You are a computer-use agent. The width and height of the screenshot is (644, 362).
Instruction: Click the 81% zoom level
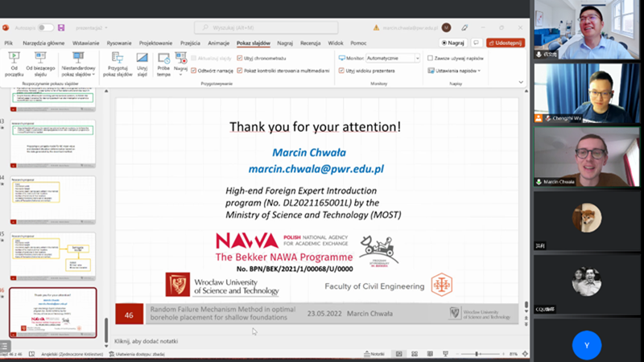514,354
